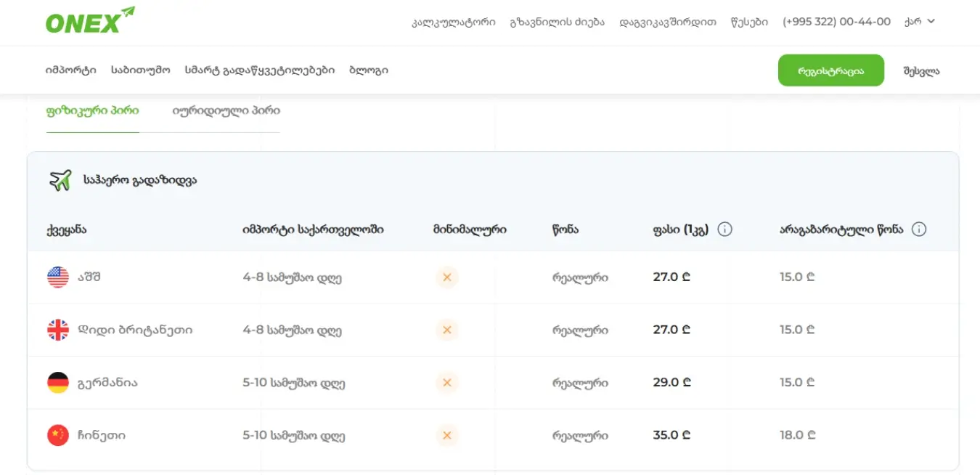Switch to the იურიდიული პირი tab
The height and width of the screenshot is (475, 980).
(x=226, y=111)
